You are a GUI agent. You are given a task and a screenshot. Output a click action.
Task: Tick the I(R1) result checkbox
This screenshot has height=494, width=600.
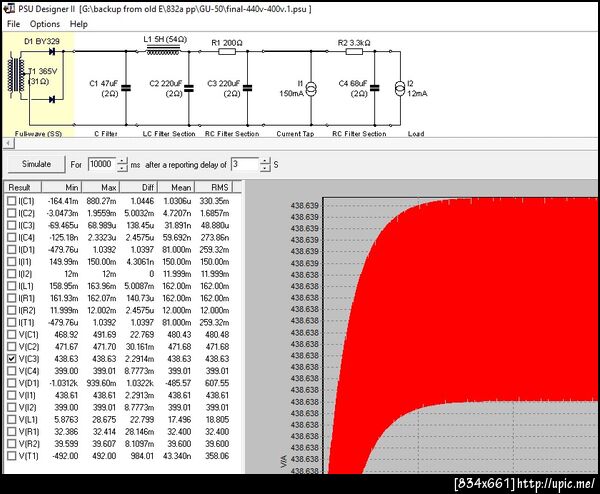[12, 298]
